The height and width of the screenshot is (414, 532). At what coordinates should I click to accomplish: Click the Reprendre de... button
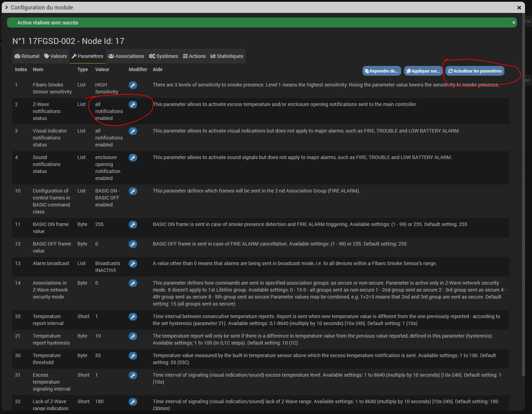coord(381,71)
